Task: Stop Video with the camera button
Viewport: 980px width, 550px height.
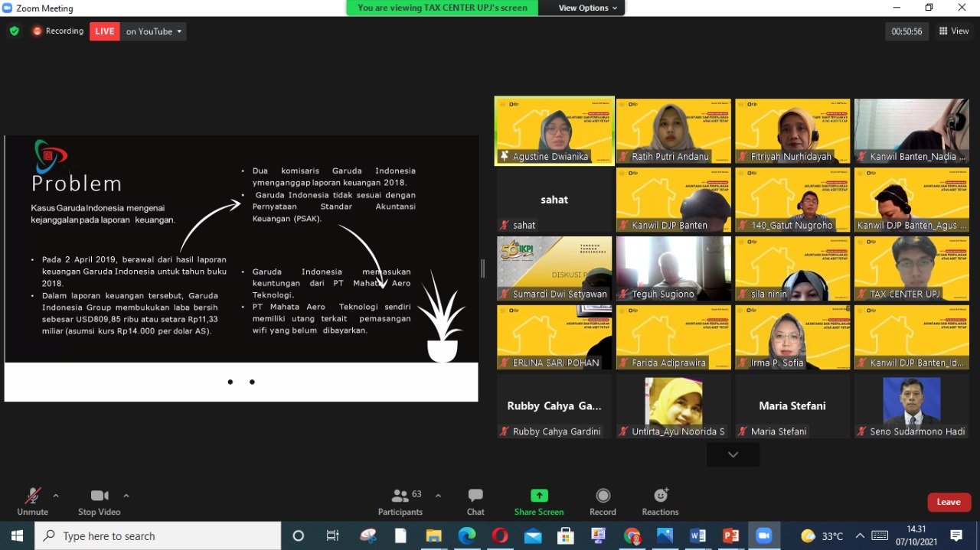Action: pyautogui.click(x=100, y=502)
